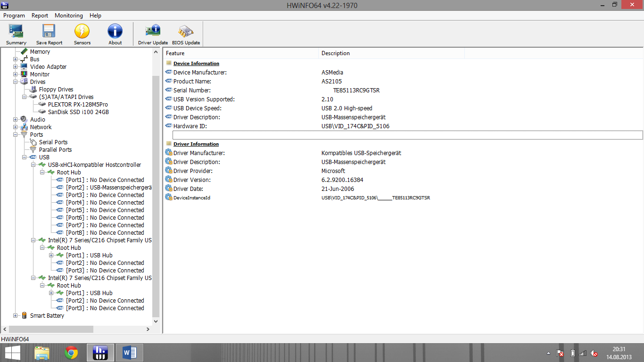Viewport: 644px width, 362px height.
Task: Open Google Chrome from taskbar
Action: (x=71, y=353)
